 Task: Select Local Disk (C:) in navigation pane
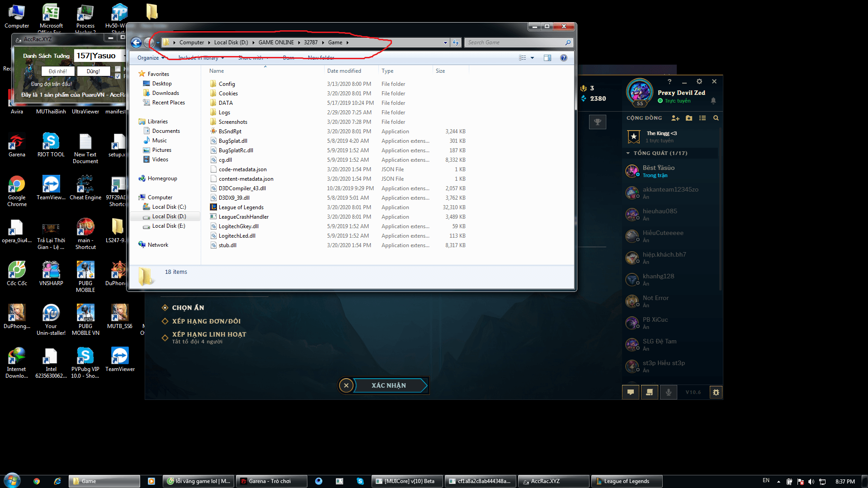coord(168,207)
